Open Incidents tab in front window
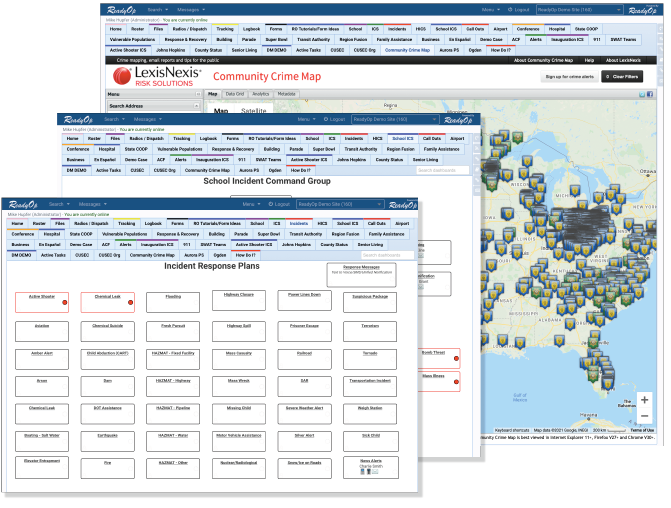The image size is (671, 508). point(299,223)
